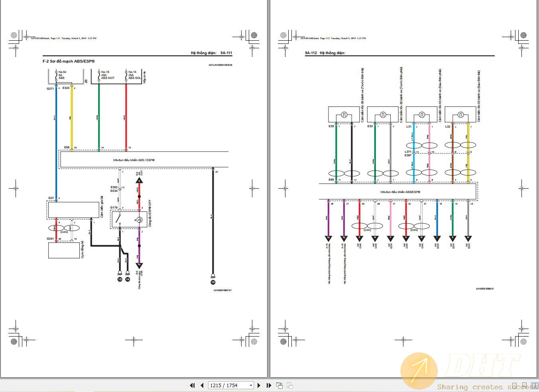Click the connector label "E387"
The width and height of the screenshot is (539, 392).
coord(408,155)
